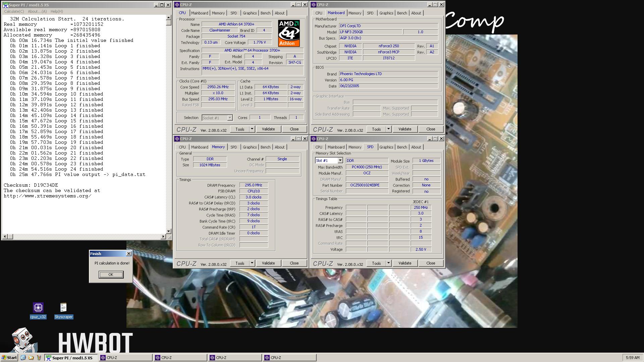The image size is (644, 362).
Task: Click the Start button
Action: (x=9, y=358)
